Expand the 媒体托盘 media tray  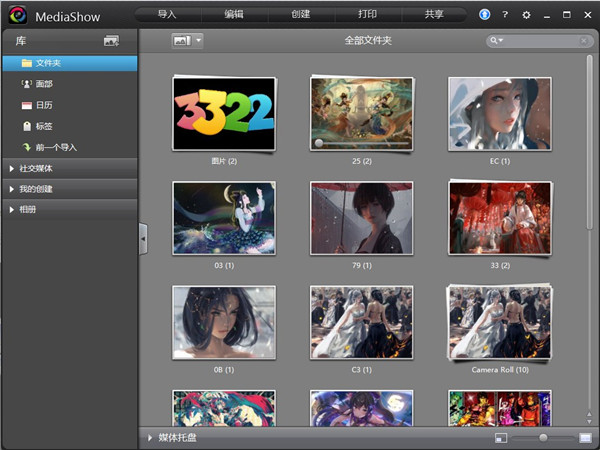pos(176,438)
